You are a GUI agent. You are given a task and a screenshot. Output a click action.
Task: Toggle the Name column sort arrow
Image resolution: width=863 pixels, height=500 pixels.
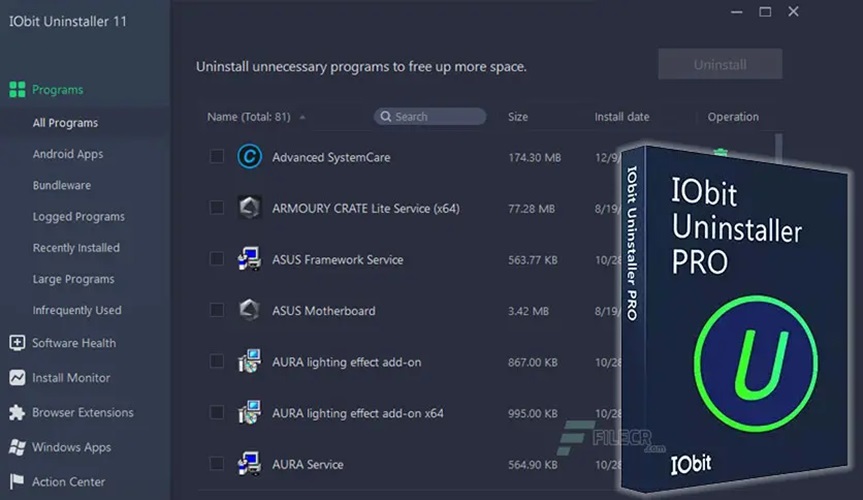click(x=302, y=117)
